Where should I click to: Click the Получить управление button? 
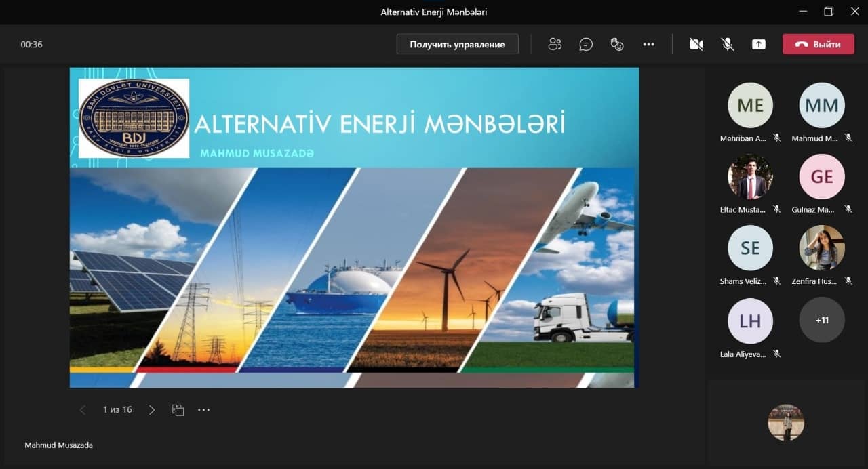point(457,44)
